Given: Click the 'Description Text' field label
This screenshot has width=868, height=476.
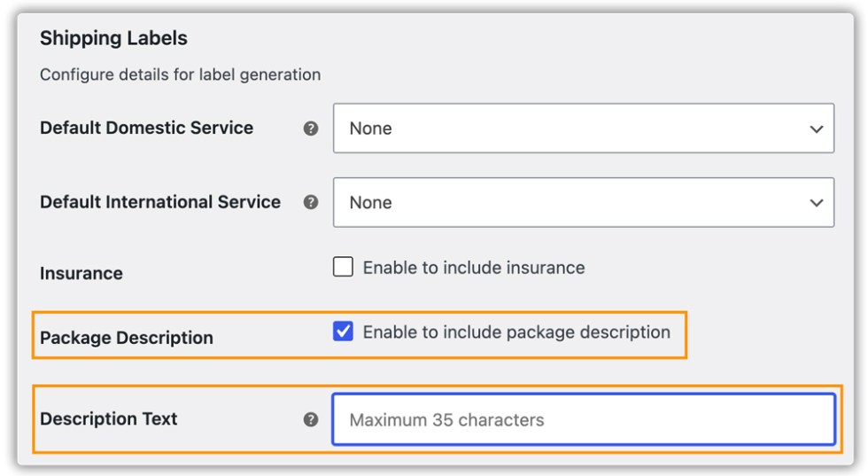Looking at the screenshot, I should (x=108, y=419).
